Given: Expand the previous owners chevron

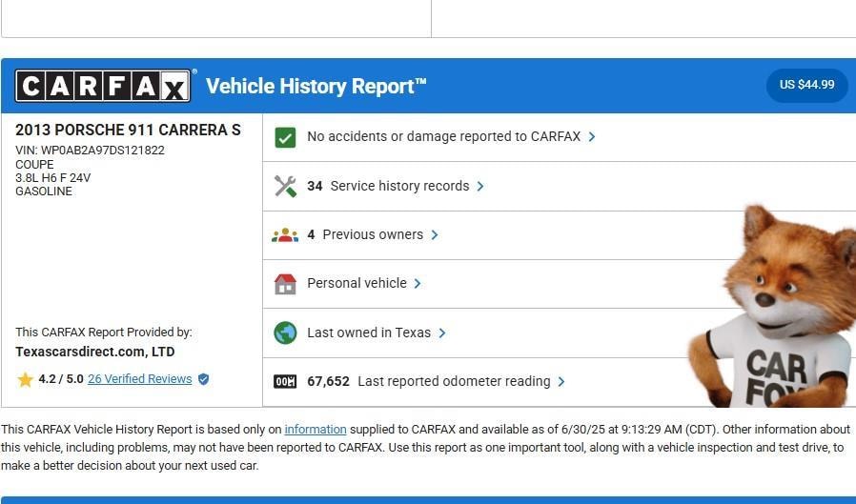Looking at the screenshot, I should tap(435, 235).
